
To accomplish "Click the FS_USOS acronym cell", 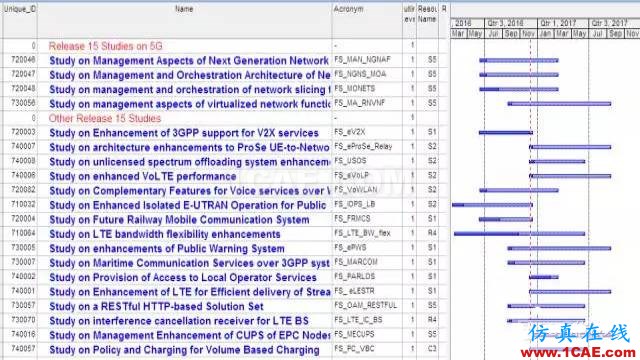I will coord(350,161).
